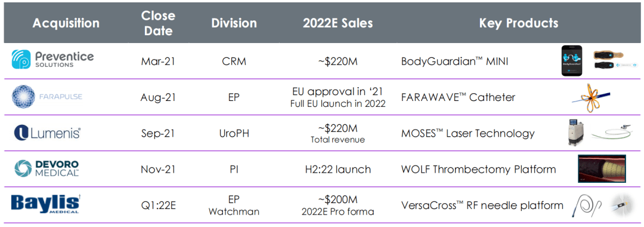The image size is (644, 227).
Task: Click the Farapulse logo
Action: [x=47, y=97]
